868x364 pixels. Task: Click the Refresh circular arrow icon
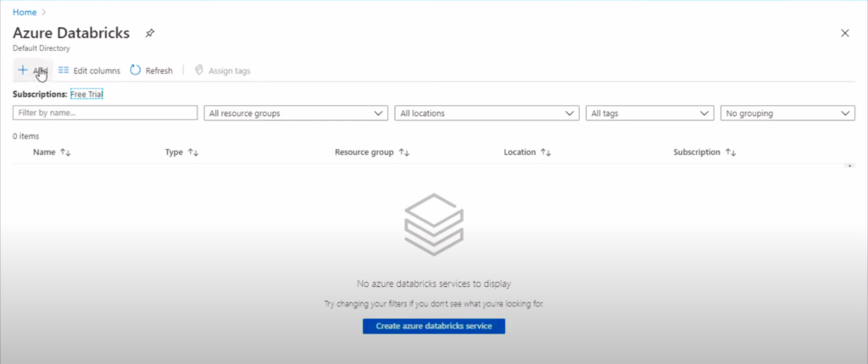pyautogui.click(x=136, y=70)
